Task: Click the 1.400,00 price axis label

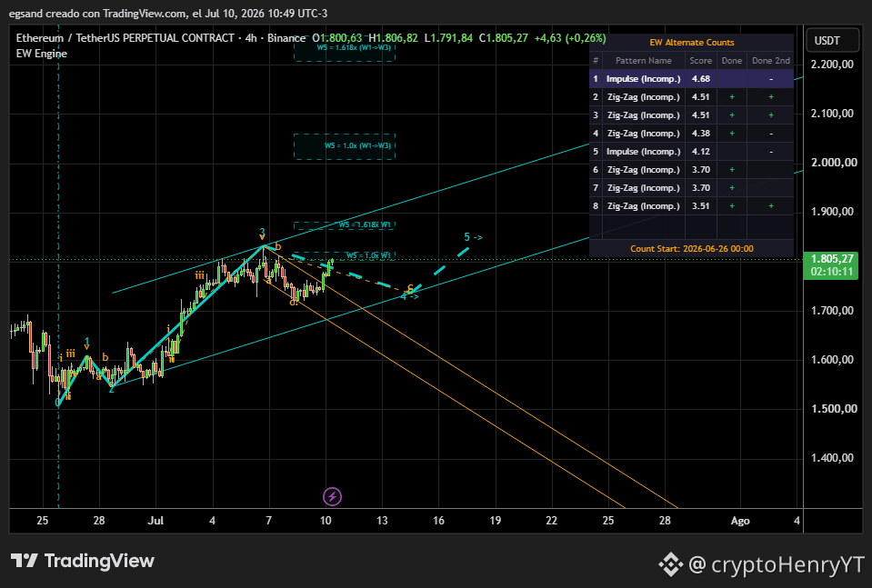Action: (832, 457)
